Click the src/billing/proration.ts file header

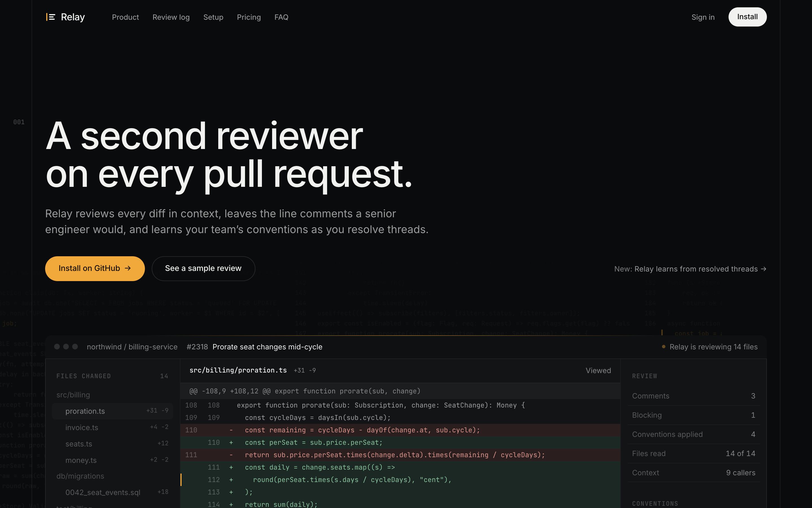[238, 370]
